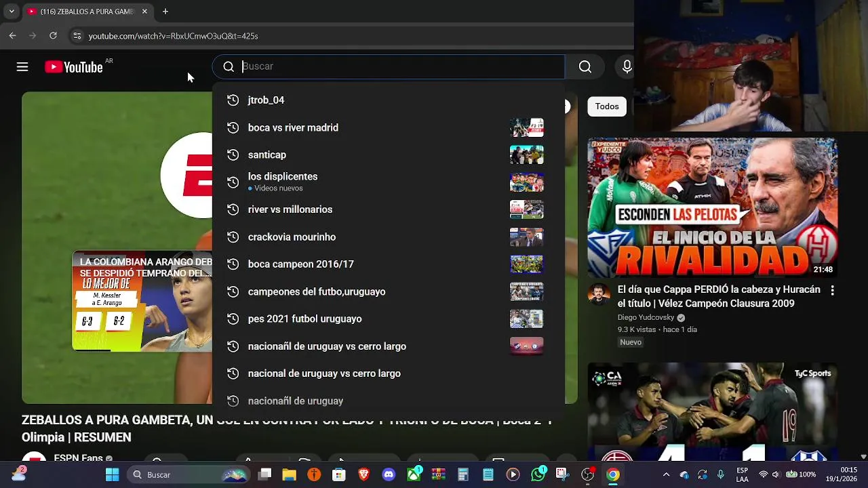Select suggestion 'boca vs river madrid'

[x=388, y=127]
